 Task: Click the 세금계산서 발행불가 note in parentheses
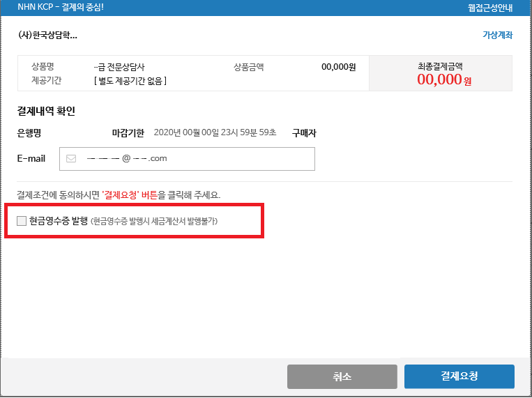coord(155,221)
